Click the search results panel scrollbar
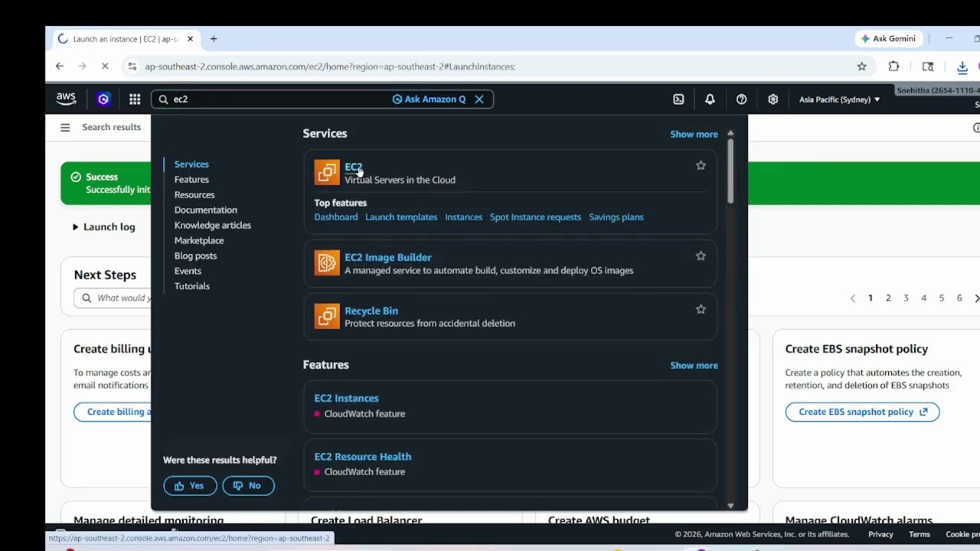 click(730, 170)
